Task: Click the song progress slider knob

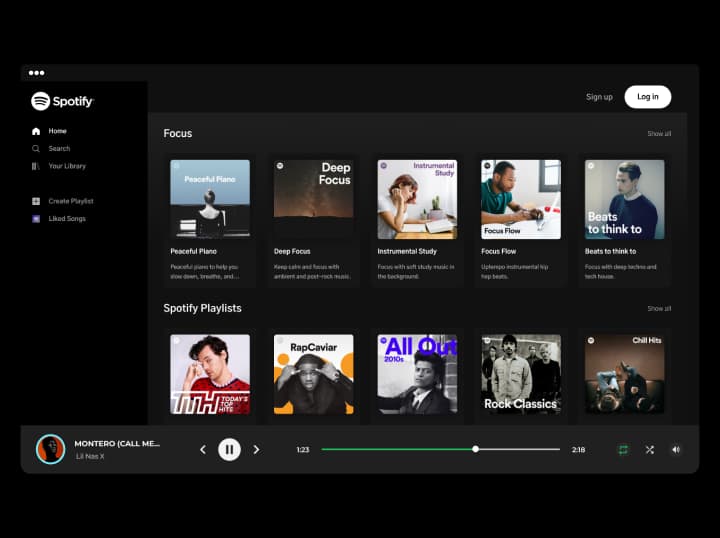Action: [x=476, y=449]
